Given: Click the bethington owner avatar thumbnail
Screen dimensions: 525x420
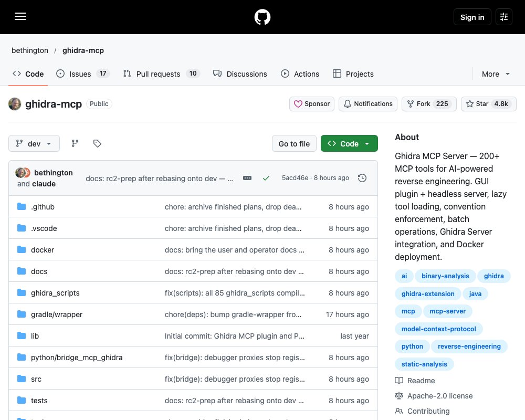Looking at the screenshot, I should pos(15,104).
